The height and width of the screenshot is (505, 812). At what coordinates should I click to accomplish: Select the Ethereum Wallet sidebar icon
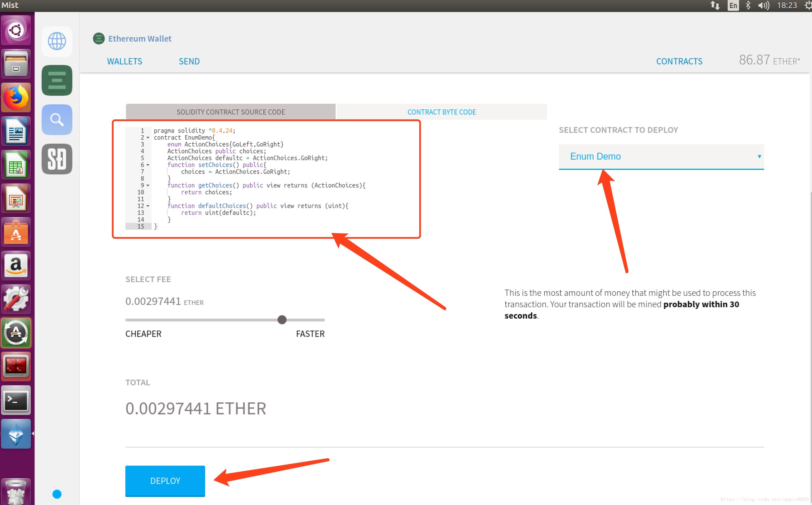tap(57, 80)
